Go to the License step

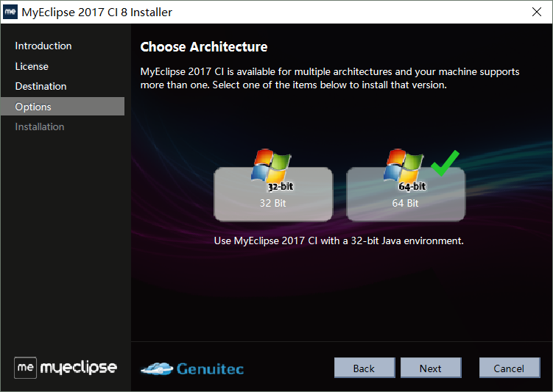(32, 66)
